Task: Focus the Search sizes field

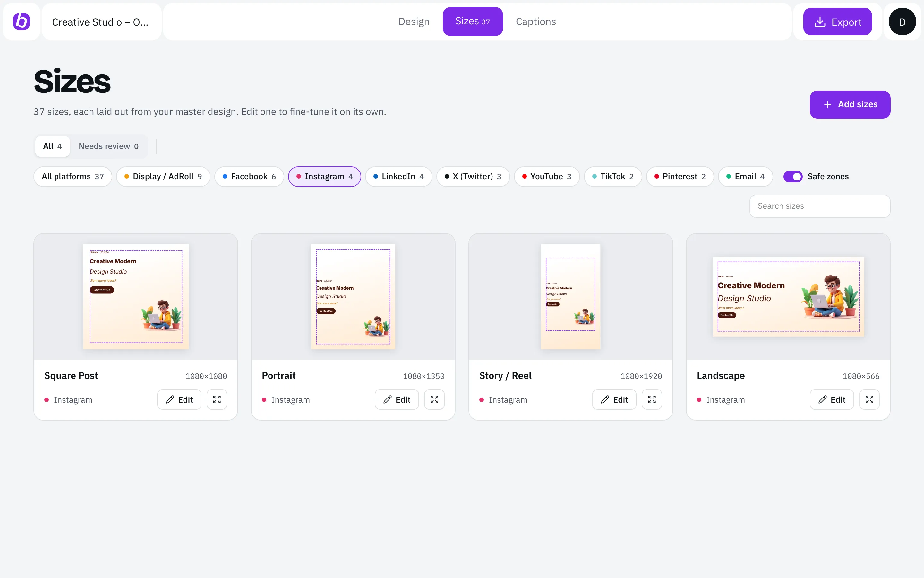Action: coord(820,206)
